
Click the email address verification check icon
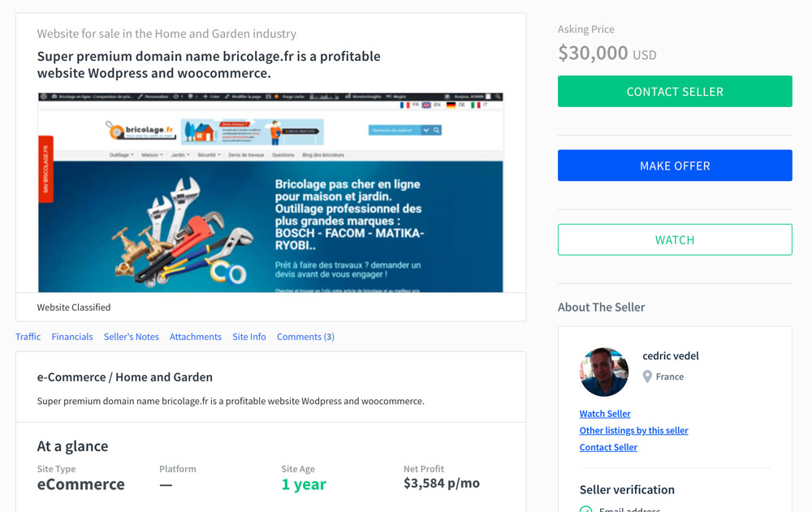pyautogui.click(x=585, y=510)
